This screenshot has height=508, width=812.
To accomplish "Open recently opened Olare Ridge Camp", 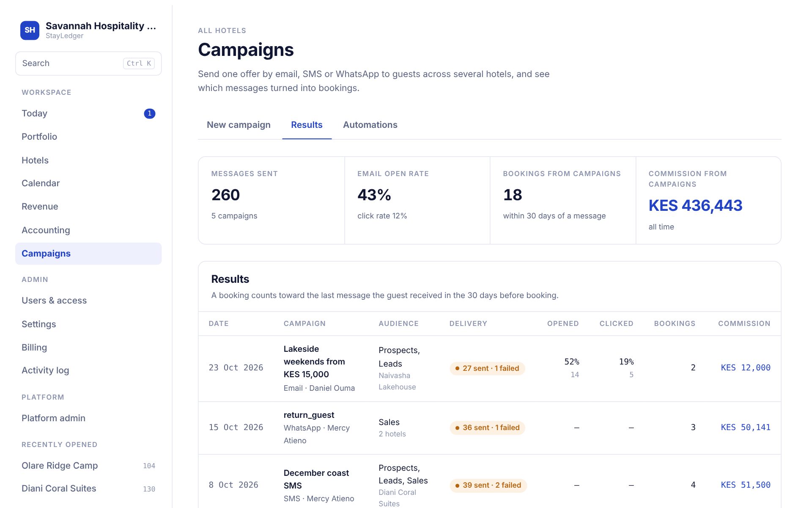I will pos(88,466).
